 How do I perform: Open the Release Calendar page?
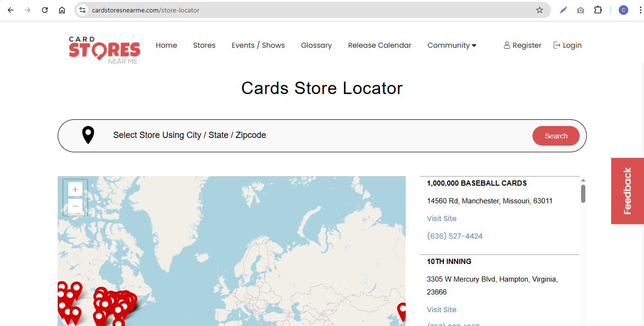point(379,45)
